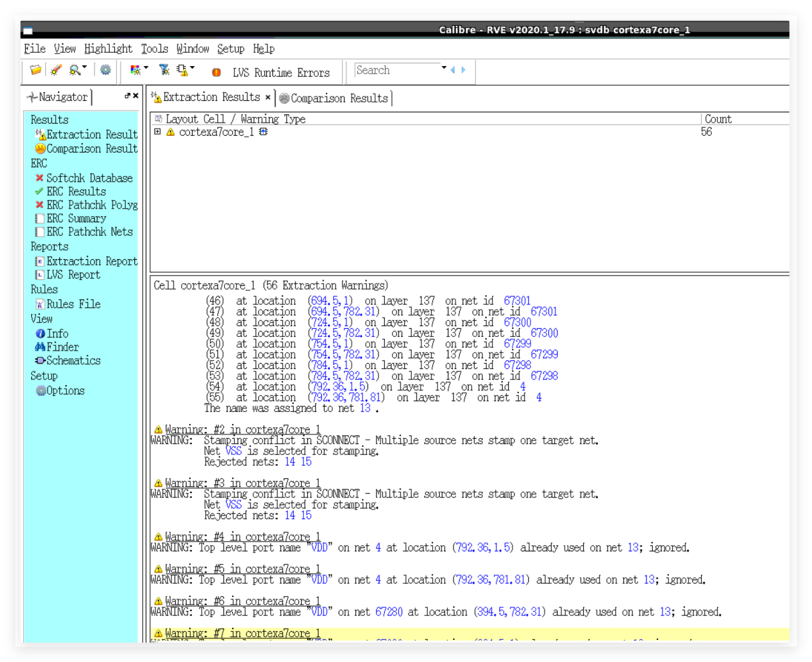812x662 pixels.
Task: Click rejected net 14 under Warning #3
Action: [290, 516]
